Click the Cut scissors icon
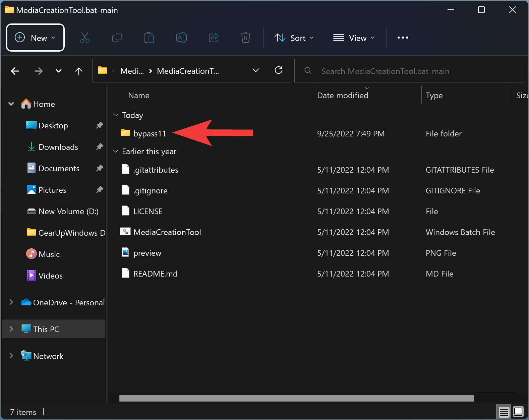529x420 pixels. click(85, 38)
